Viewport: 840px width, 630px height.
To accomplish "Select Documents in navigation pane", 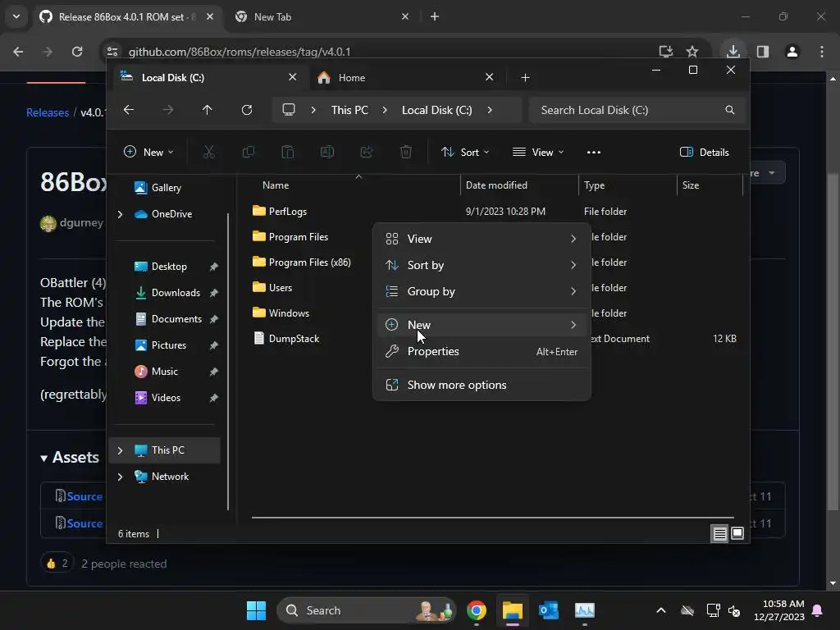I will 176,319.
